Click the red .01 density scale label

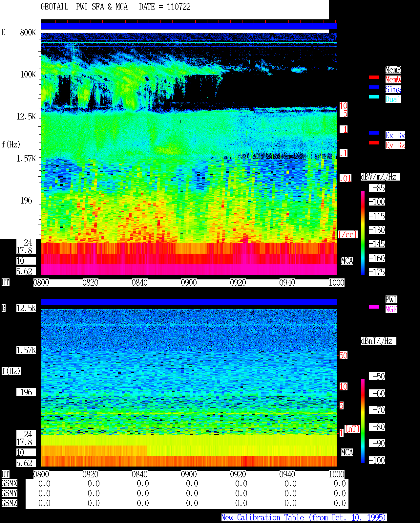tap(345, 179)
